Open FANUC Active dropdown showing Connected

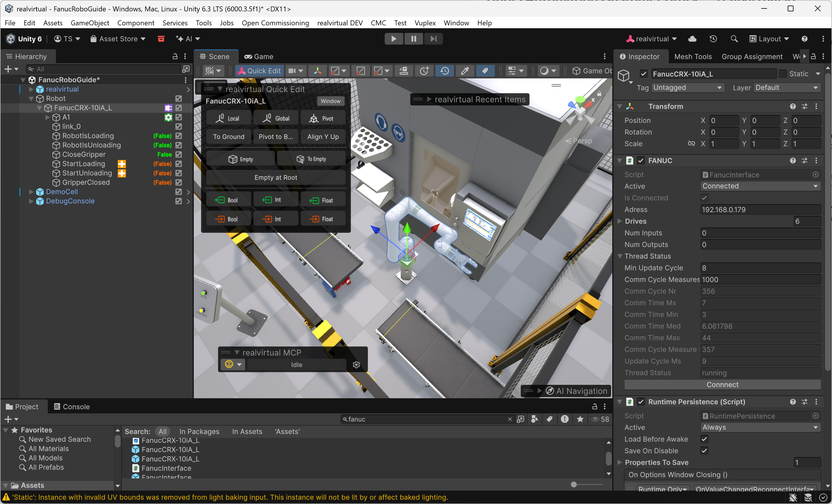tap(760, 186)
